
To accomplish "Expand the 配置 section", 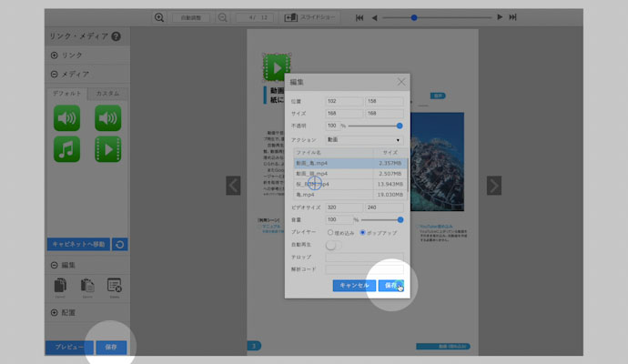I will click(55, 312).
